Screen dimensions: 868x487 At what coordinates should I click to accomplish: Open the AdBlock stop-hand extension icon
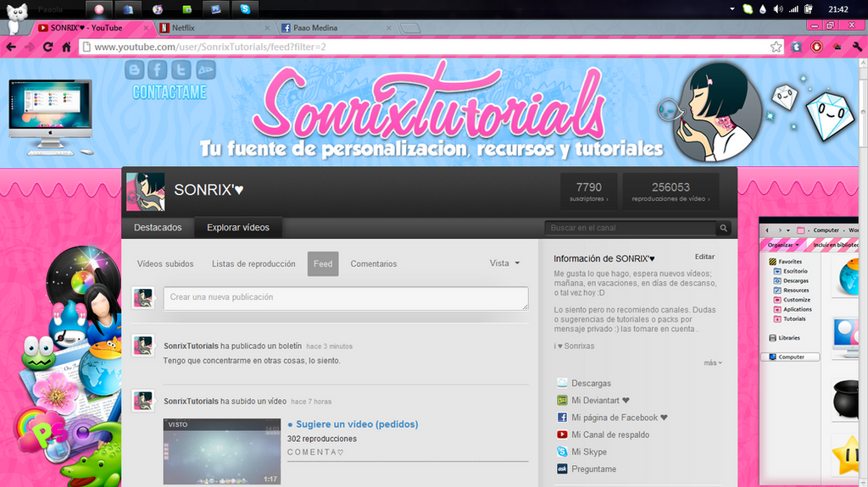(816, 47)
